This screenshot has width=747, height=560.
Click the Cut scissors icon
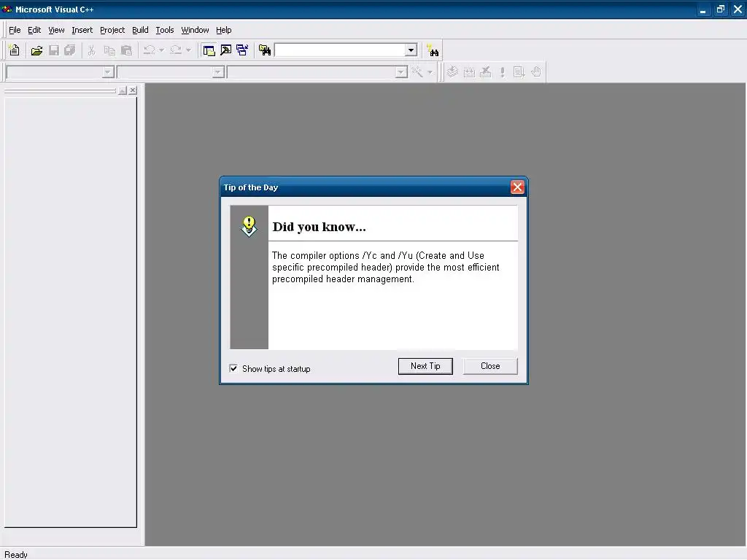[91, 50]
